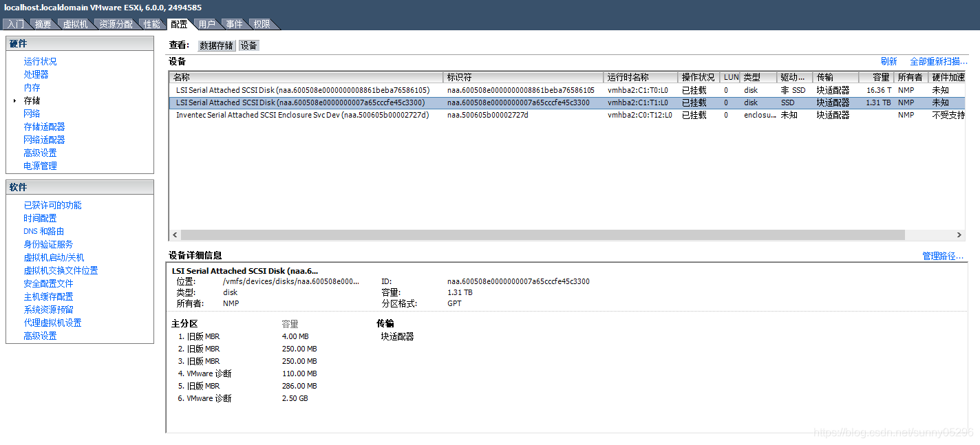This screenshot has height=445, width=980.
Task: Open the 管理路径 link
Action: (943, 256)
